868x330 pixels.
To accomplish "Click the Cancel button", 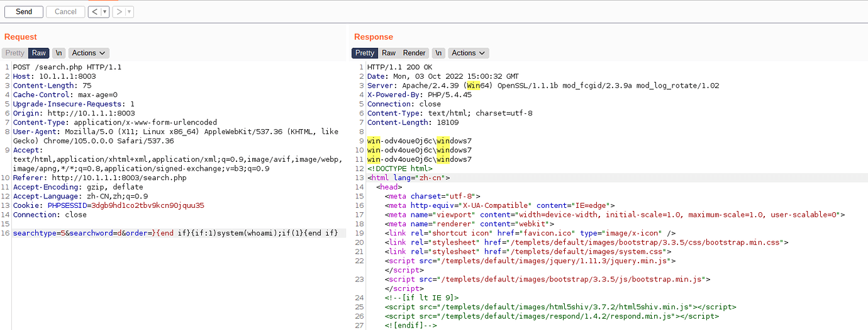I will pos(65,11).
